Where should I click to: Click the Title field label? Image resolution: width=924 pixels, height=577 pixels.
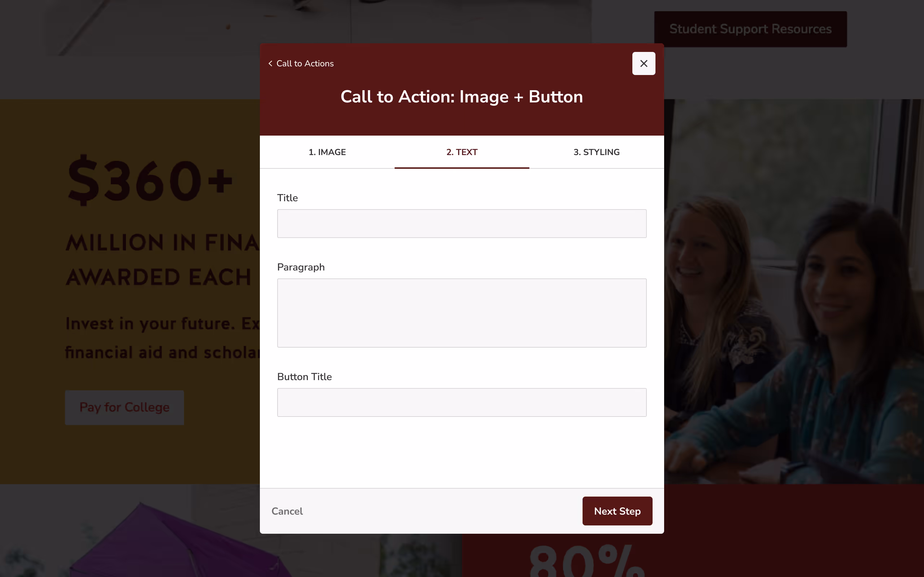tap(287, 198)
